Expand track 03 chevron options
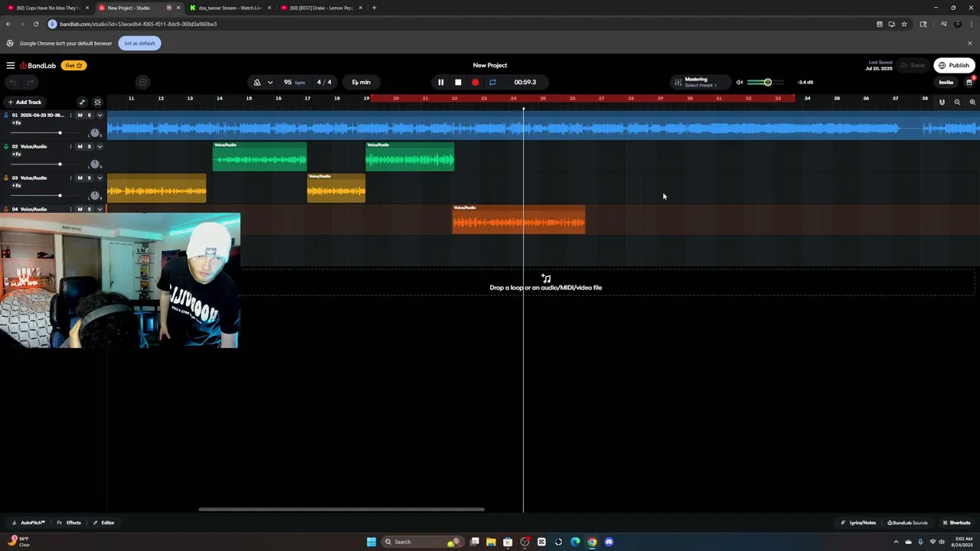 point(100,178)
